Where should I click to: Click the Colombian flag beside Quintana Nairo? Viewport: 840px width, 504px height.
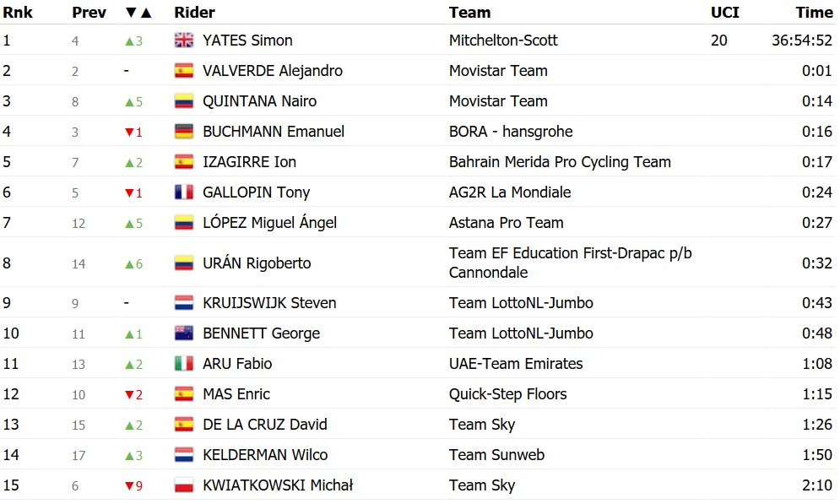(x=183, y=101)
